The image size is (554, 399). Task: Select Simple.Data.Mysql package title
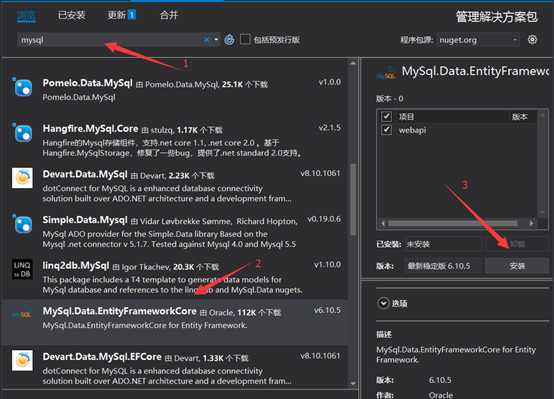(85, 220)
